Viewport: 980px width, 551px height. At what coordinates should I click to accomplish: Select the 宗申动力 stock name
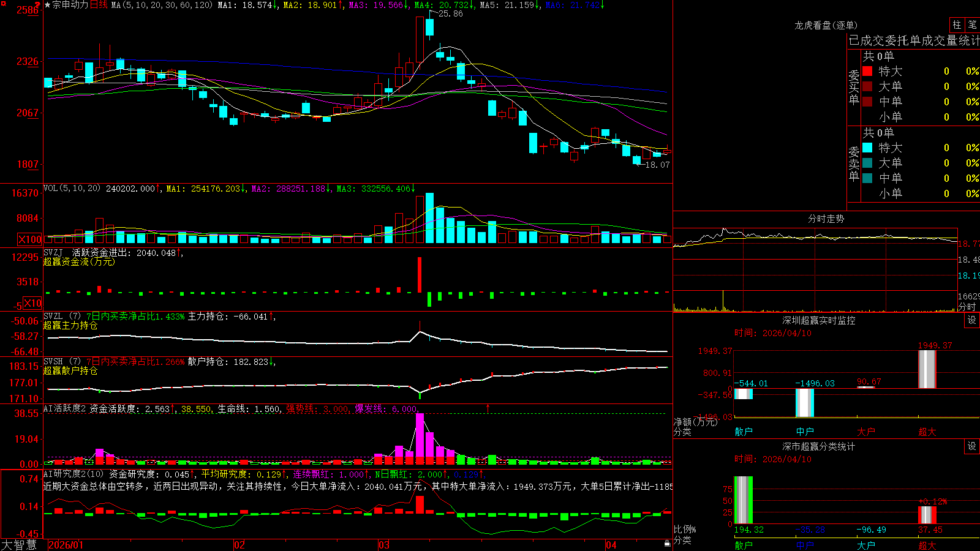click(70, 5)
